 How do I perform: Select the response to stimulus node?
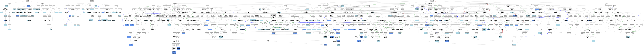(x=326, y=4)
